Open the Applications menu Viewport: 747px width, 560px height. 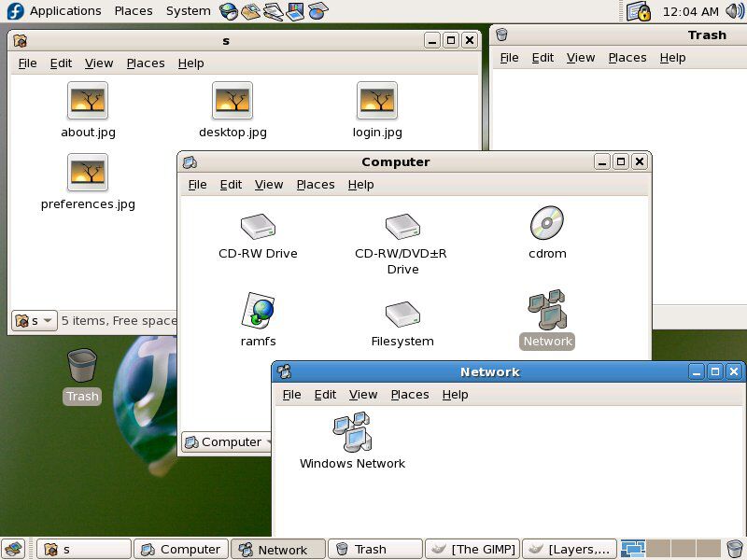point(64,11)
